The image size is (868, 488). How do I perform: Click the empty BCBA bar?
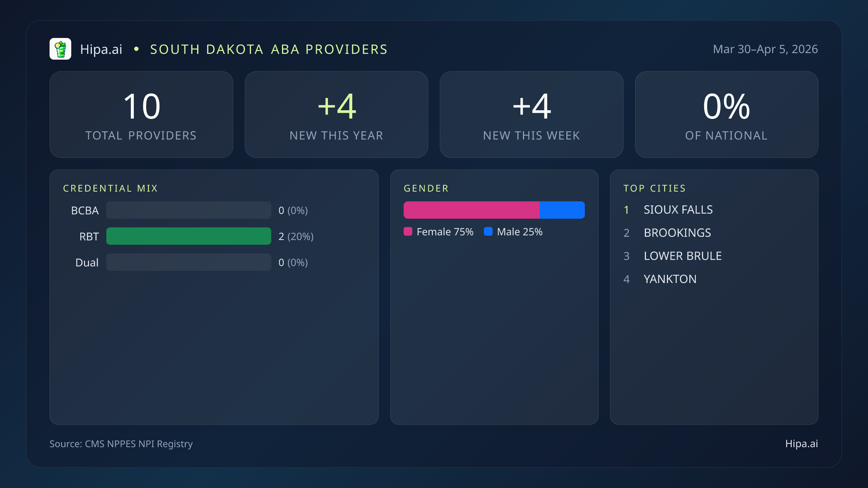tap(188, 210)
